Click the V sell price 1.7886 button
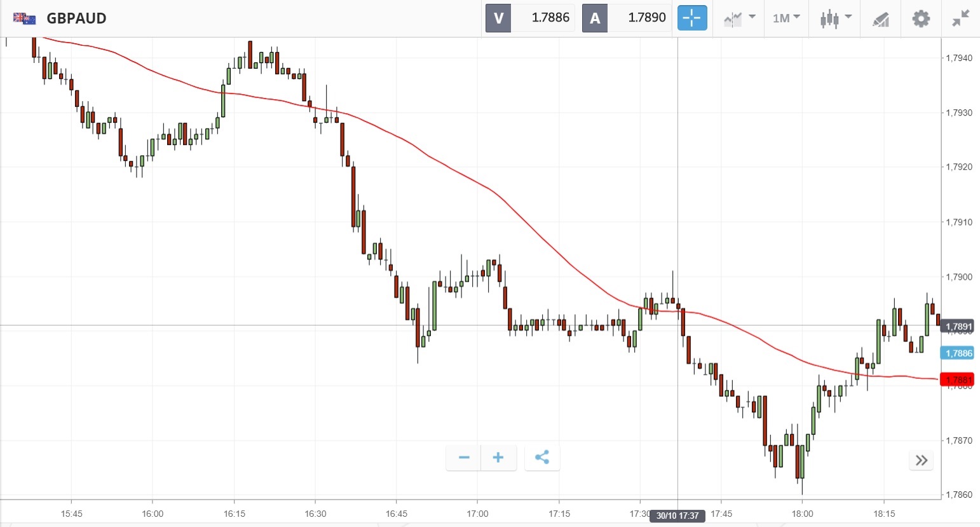 [530, 18]
